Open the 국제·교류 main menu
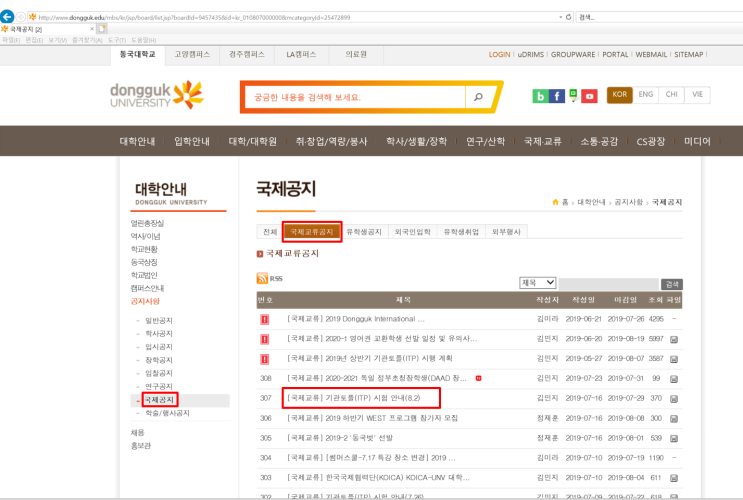The image size is (743, 500). (543, 141)
